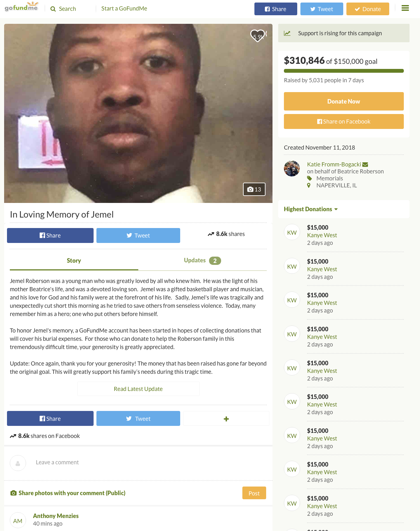Expand the Highest Donations dropdown
The image size is (420, 531).
coord(311,209)
